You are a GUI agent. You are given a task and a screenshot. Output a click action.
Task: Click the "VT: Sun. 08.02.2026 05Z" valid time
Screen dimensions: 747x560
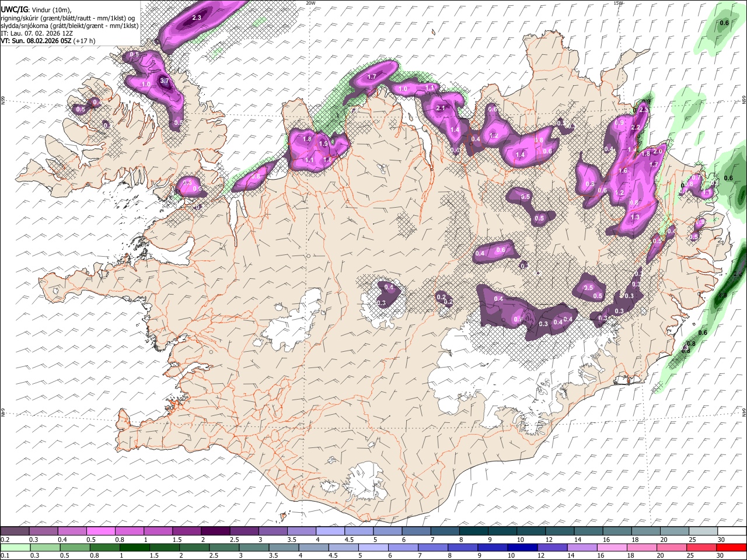(37, 41)
